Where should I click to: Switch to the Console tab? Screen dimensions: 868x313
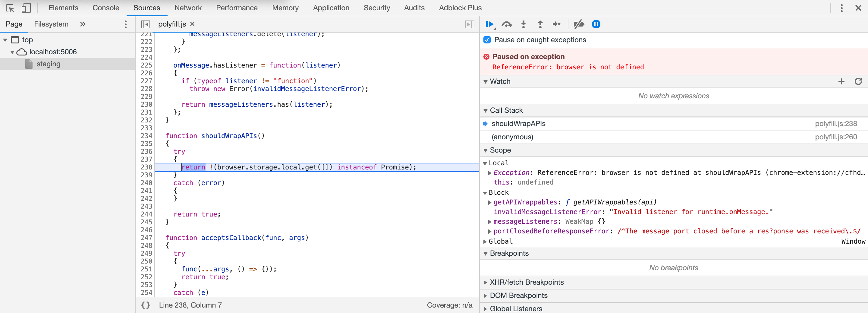coord(106,8)
